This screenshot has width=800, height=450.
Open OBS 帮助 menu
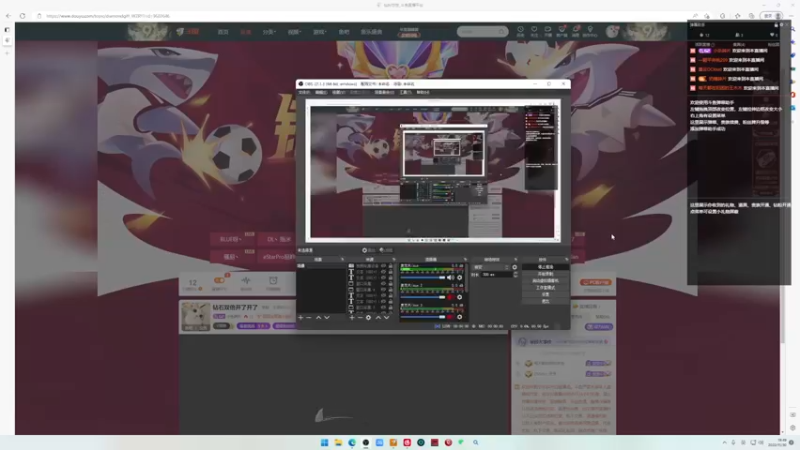click(423, 92)
